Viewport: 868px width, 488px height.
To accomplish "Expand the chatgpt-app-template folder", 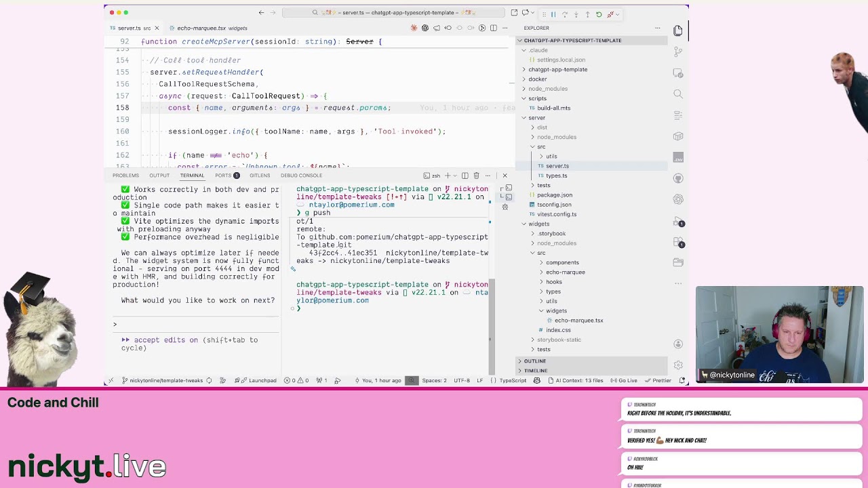I will [x=557, y=69].
